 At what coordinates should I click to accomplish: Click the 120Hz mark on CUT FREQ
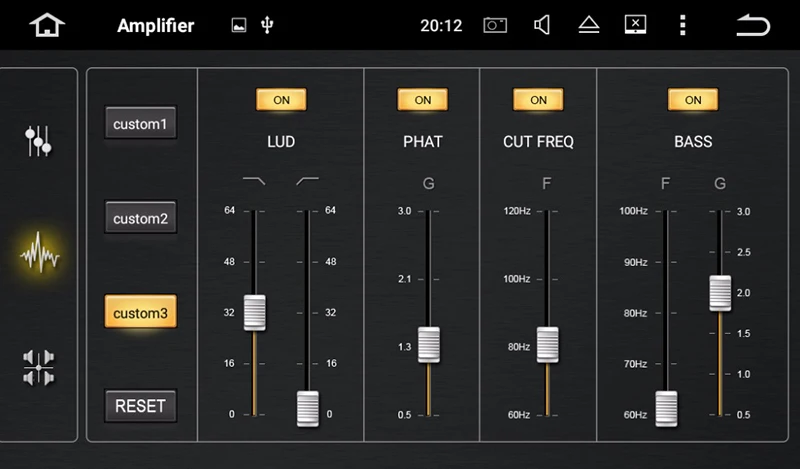pyautogui.click(x=517, y=211)
